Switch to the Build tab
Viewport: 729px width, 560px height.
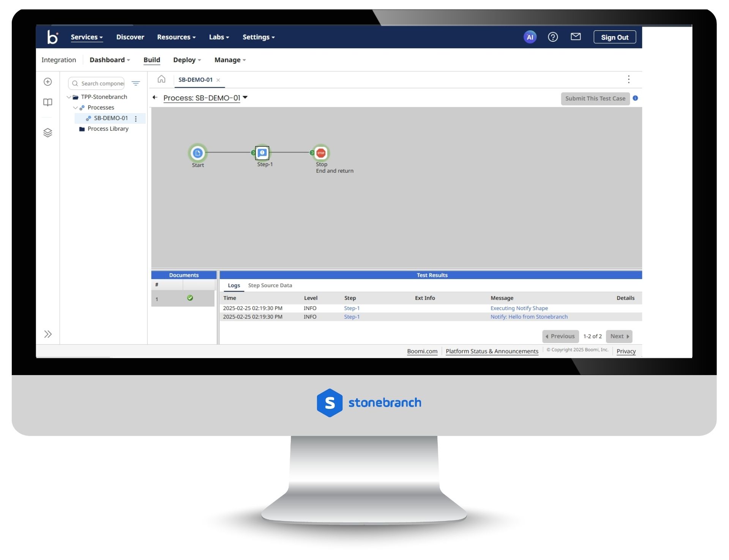[x=152, y=60]
